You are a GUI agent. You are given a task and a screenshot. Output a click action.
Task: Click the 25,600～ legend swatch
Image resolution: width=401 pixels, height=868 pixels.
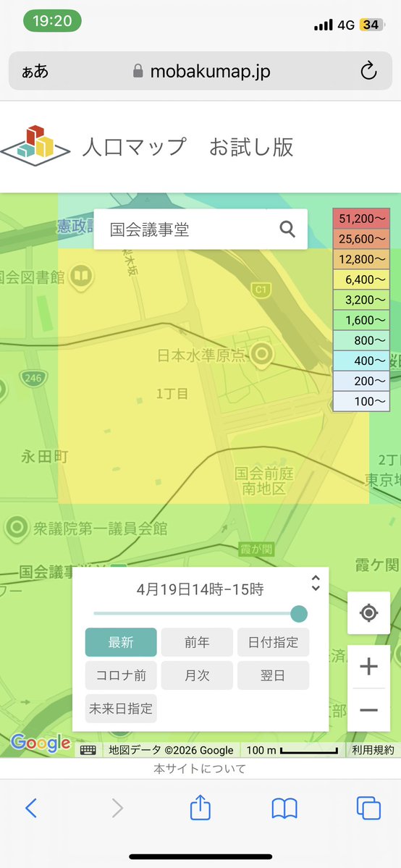(361, 239)
